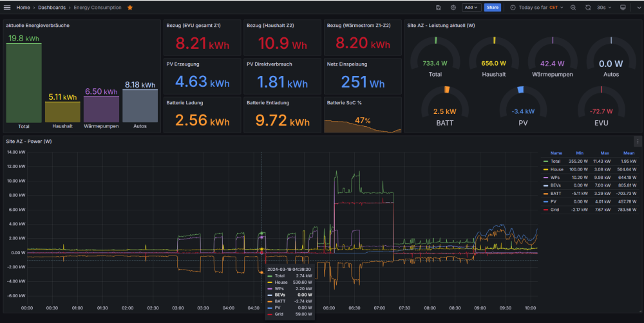644x323 pixels.
Task: Collapse the top toolbar with the chevron
Action: pyautogui.click(x=638, y=7)
